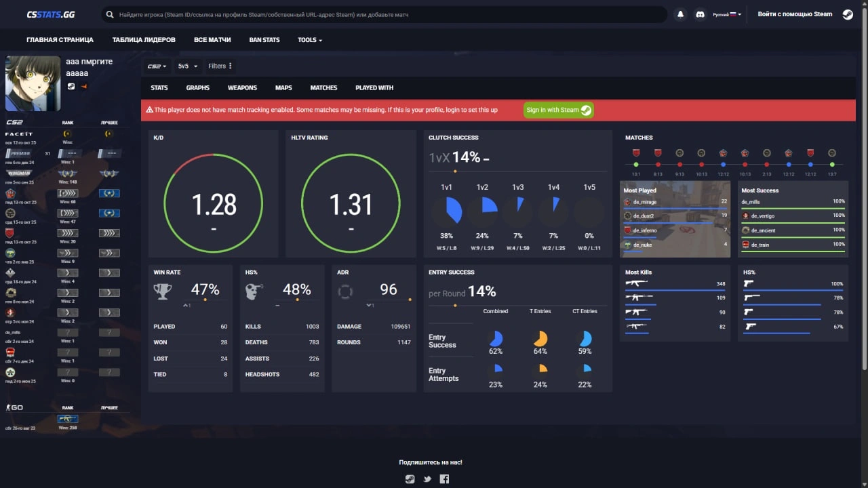Open the match scored 2:13
The image size is (868, 488).
click(x=767, y=164)
